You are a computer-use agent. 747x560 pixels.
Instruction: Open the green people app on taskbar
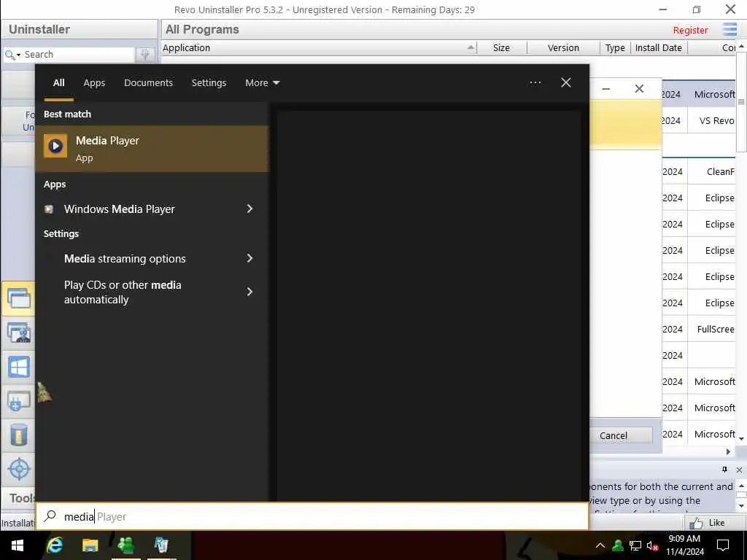click(125, 545)
